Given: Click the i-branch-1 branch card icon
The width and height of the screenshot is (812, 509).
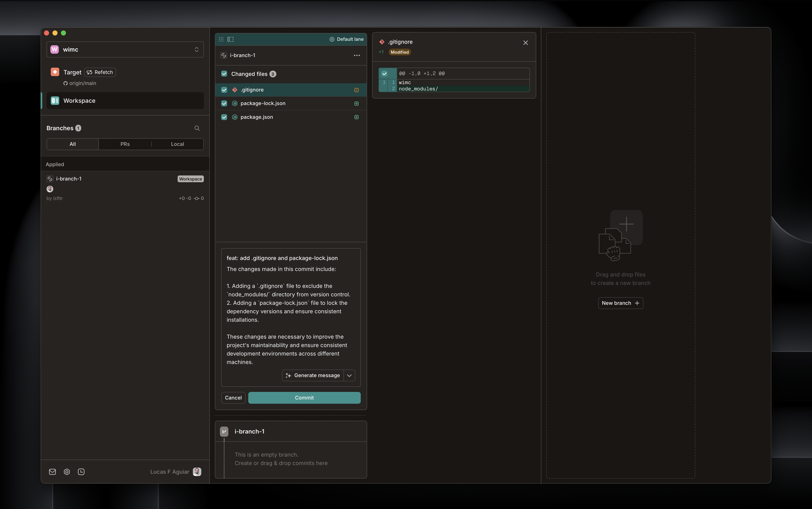Looking at the screenshot, I should point(224,431).
